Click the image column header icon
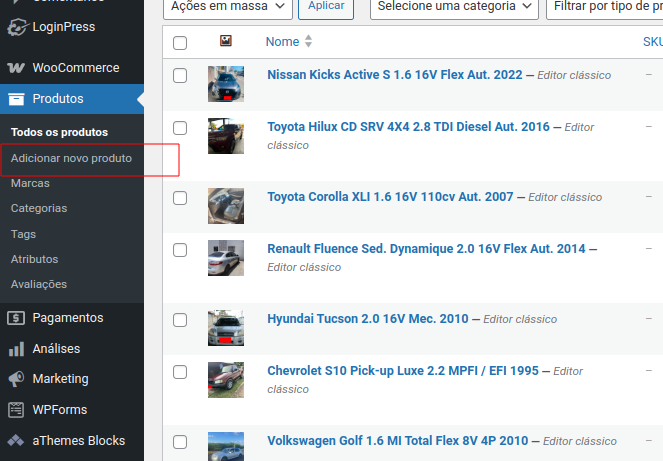Screen dimensions: 663x461 [x=226, y=42]
